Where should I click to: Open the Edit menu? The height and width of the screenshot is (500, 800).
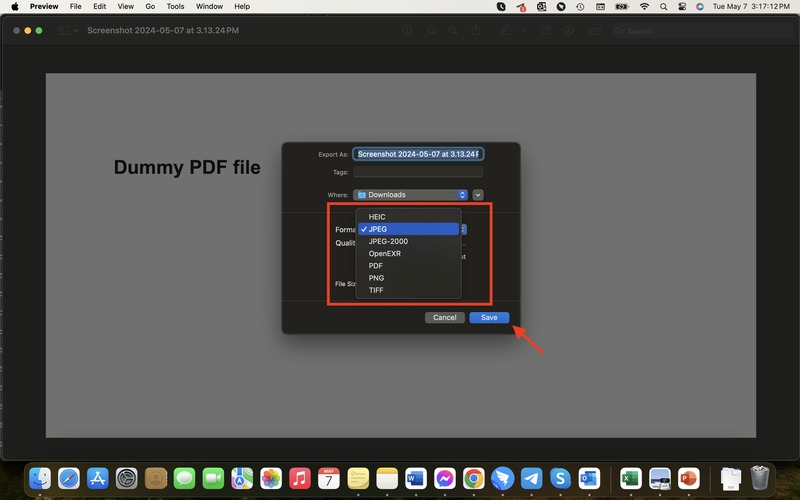(x=99, y=7)
